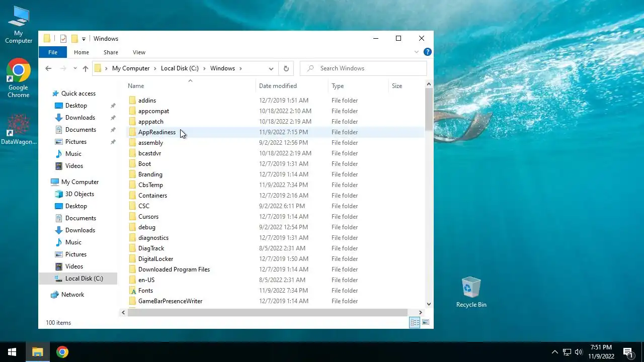Go back with the Back arrow
This screenshot has width=644, height=362.
[48, 68]
